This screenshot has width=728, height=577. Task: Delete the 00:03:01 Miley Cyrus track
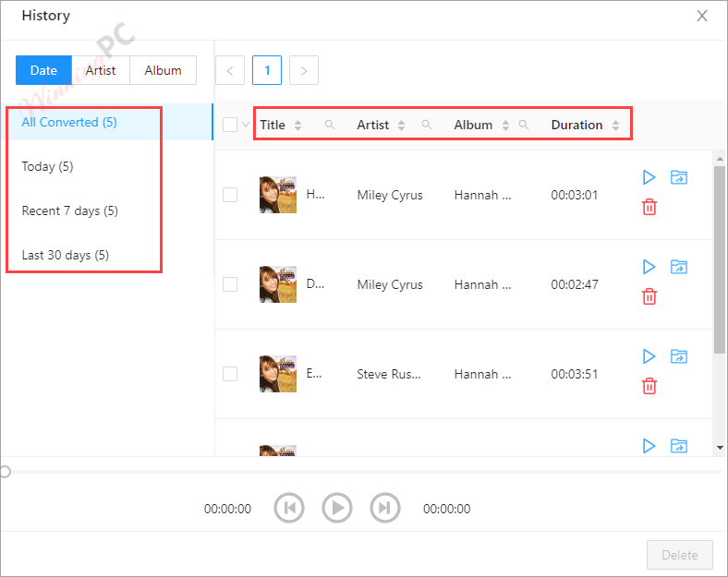tap(649, 207)
